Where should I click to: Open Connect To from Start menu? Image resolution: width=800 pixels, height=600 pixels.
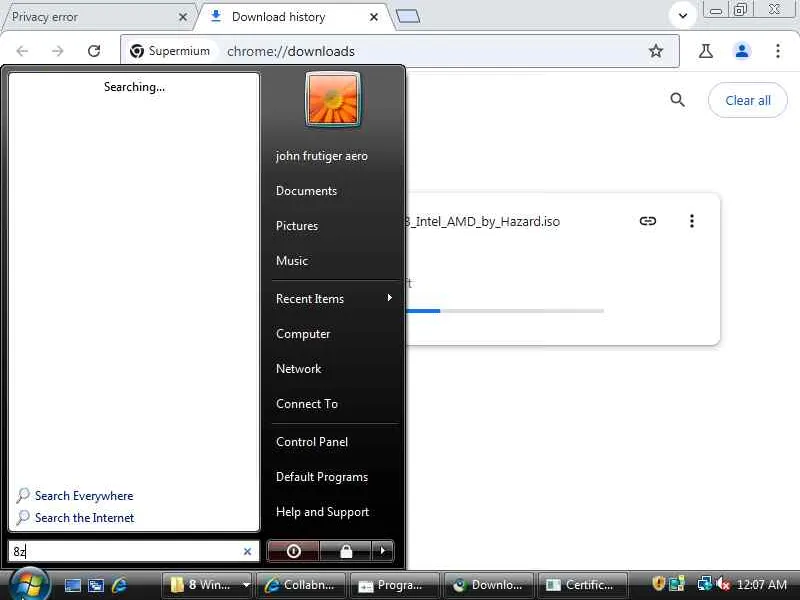tap(307, 404)
